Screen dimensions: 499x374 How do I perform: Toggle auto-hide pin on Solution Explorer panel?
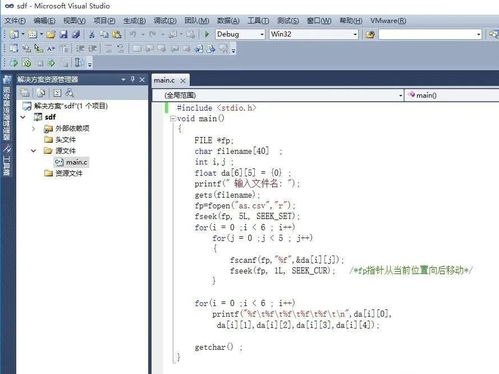pos(133,79)
